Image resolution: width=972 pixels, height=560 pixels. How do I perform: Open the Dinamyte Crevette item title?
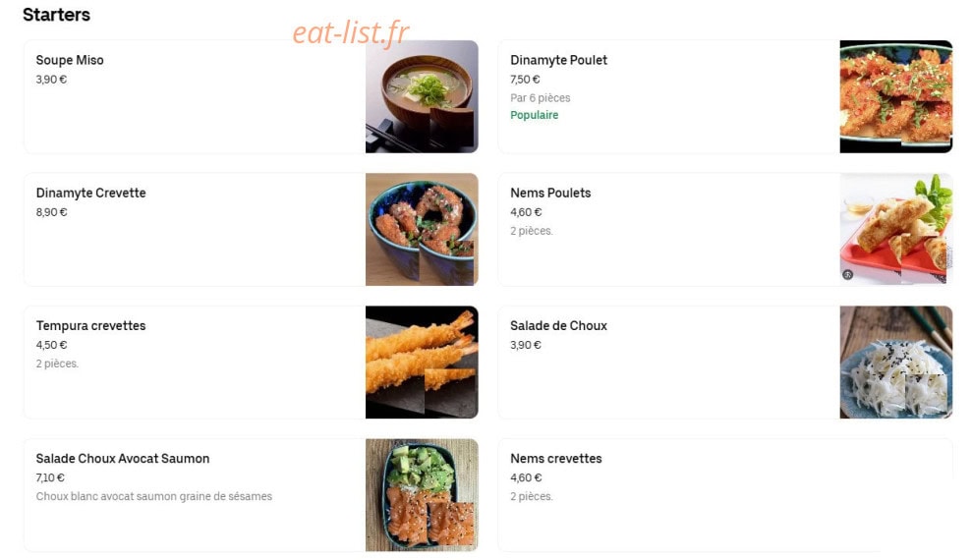click(90, 193)
